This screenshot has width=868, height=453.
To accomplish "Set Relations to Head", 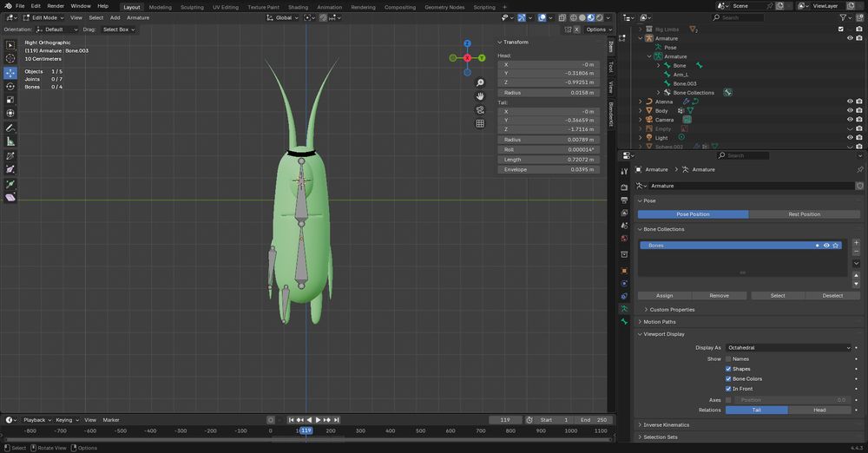I will click(819, 410).
